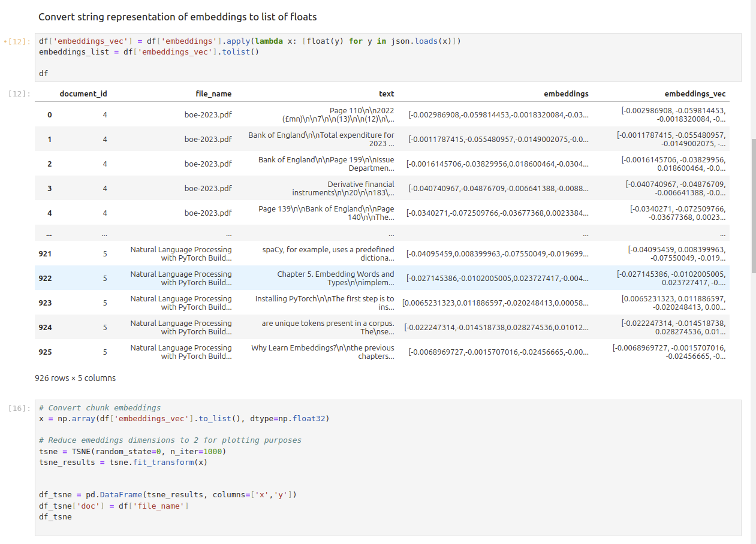Select the text column header

(x=386, y=93)
